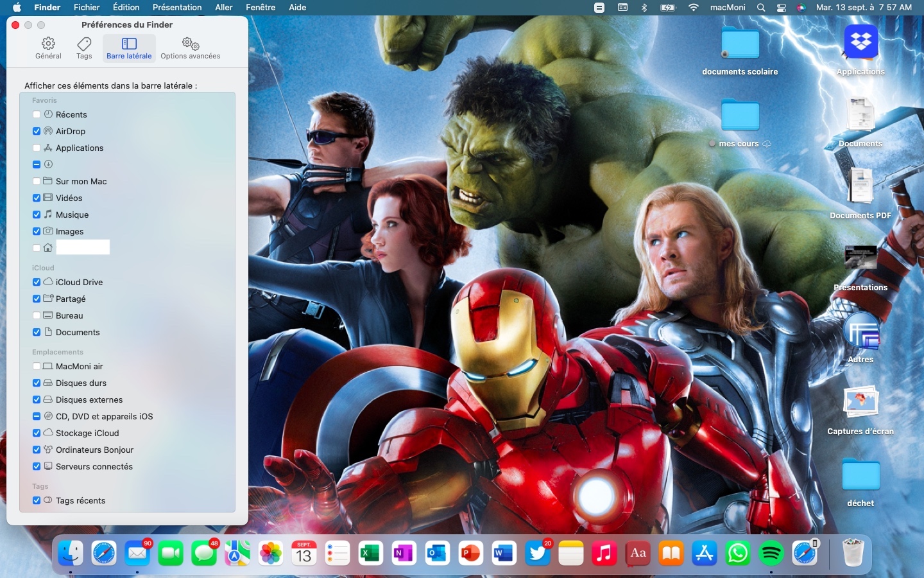
Task: Click the Spotlight search icon
Action: (x=761, y=7)
